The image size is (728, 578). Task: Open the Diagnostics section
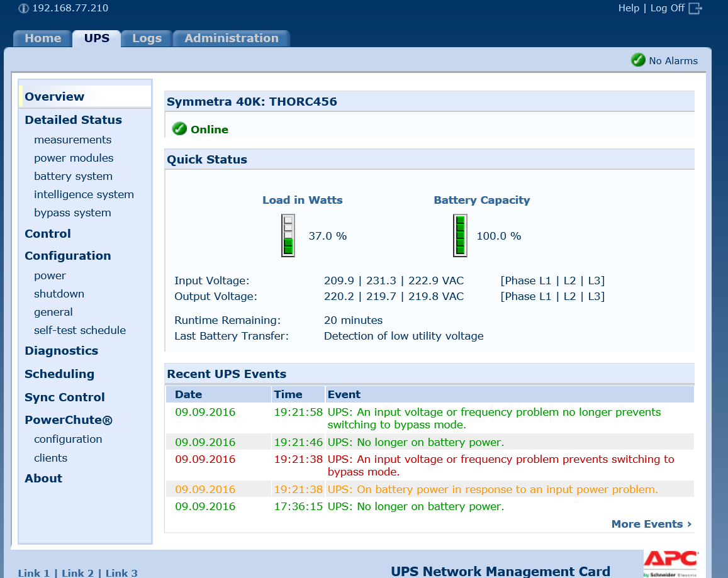(x=61, y=350)
